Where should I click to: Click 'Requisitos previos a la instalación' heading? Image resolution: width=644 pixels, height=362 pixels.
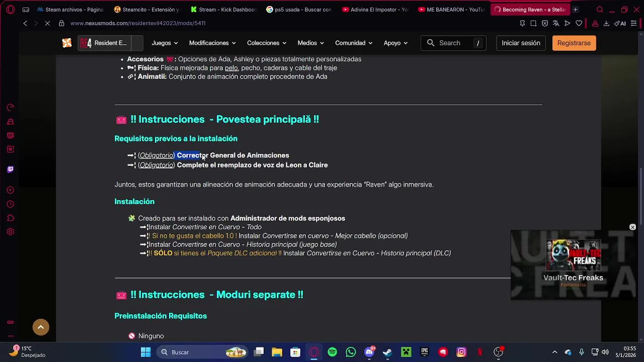[x=176, y=139]
